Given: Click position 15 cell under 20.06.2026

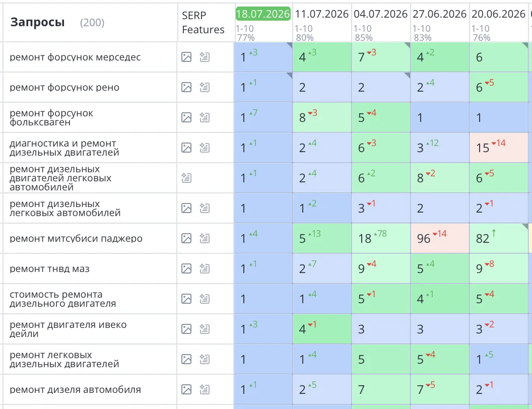Looking at the screenshot, I should (x=499, y=148).
